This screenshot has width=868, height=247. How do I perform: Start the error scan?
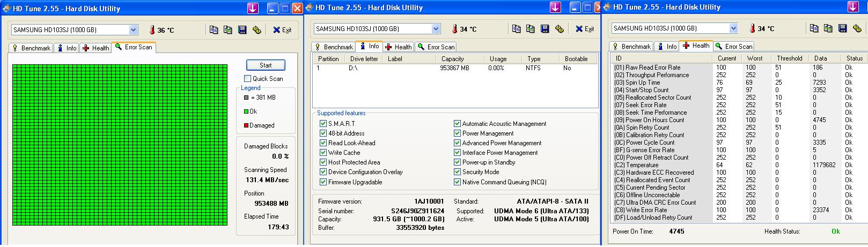[x=266, y=65]
